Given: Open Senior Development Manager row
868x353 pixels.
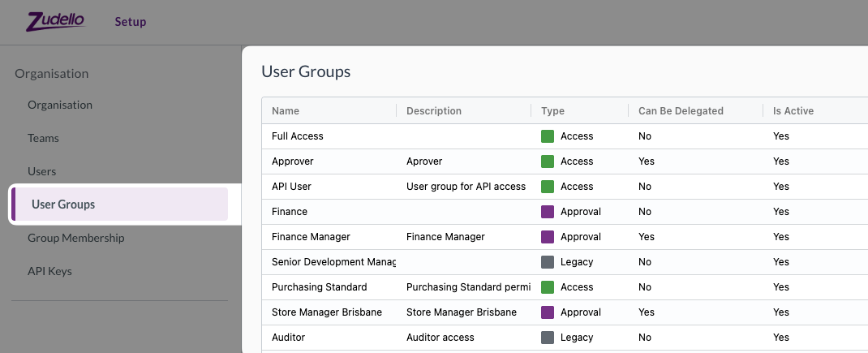Looking at the screenshot, I should pos(565,262).
